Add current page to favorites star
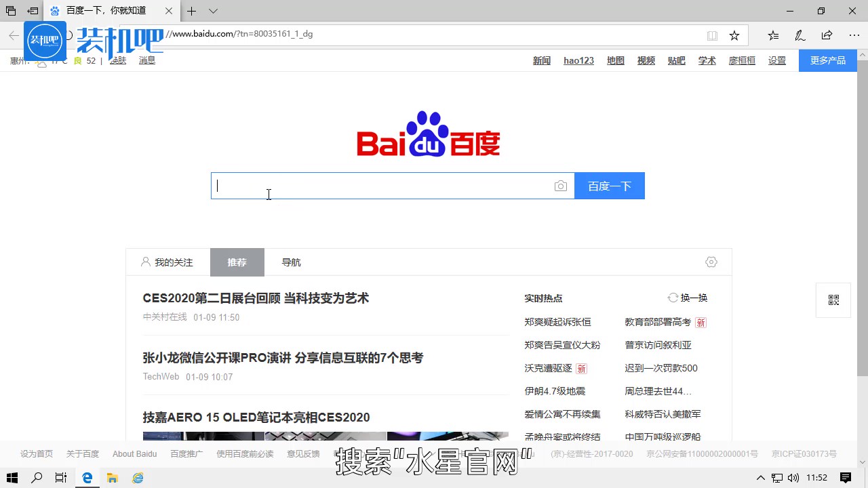Screen dimensions: 868x488 pyautogui.click(x=734, y=35)
